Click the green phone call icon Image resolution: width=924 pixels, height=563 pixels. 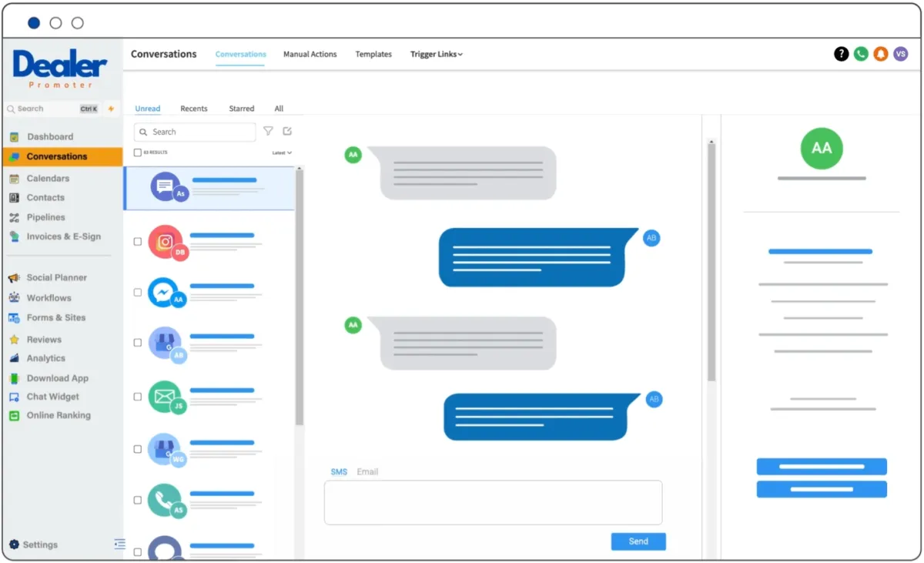tap(860, 54)
